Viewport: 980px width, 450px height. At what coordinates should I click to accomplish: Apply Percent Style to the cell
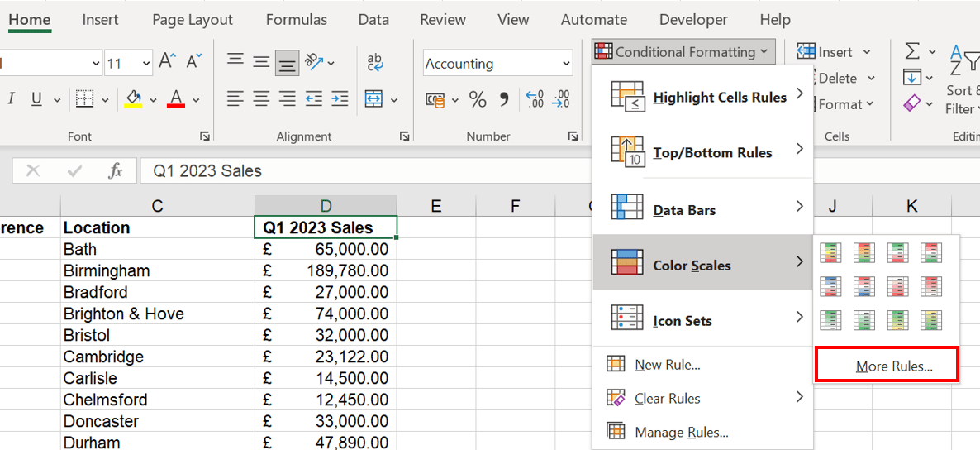(478, 100)
